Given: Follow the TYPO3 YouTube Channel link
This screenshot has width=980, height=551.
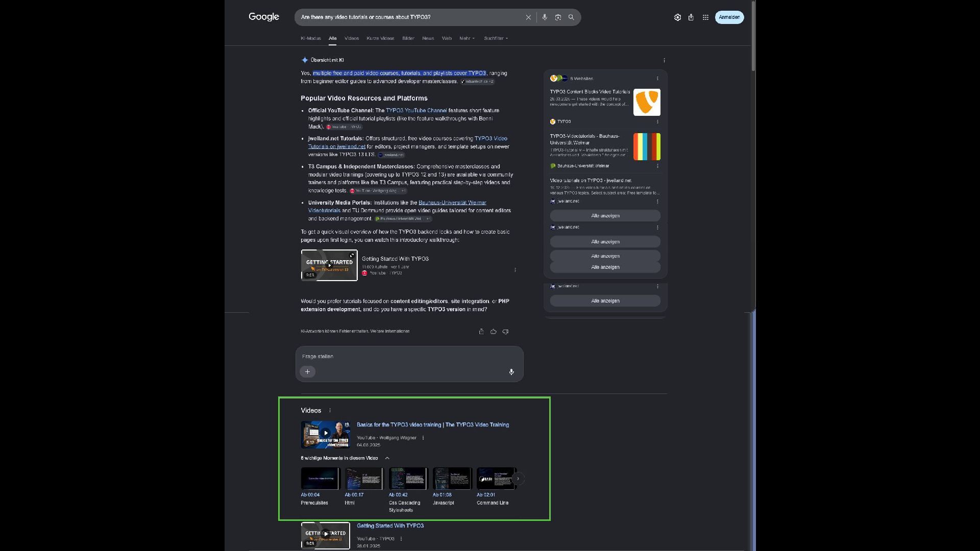Looking at the screenshot, I should click(416, 111).
